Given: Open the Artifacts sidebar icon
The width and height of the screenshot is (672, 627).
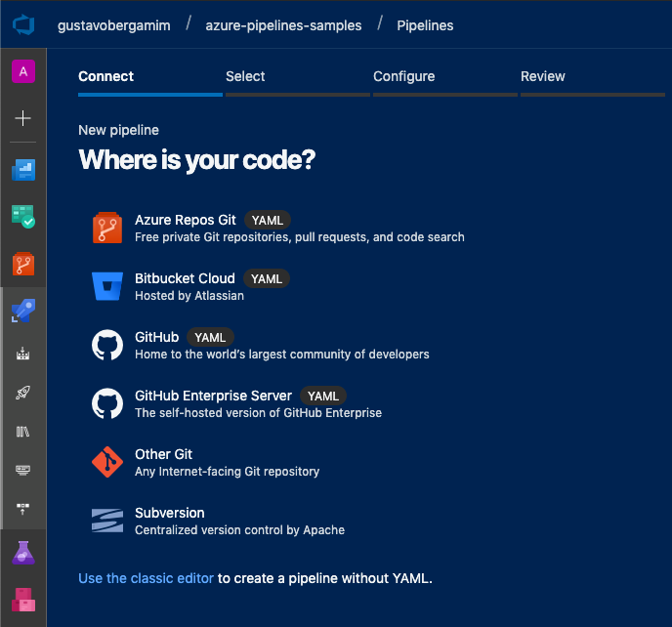Looking at the screenshot, I should [23, 600].
